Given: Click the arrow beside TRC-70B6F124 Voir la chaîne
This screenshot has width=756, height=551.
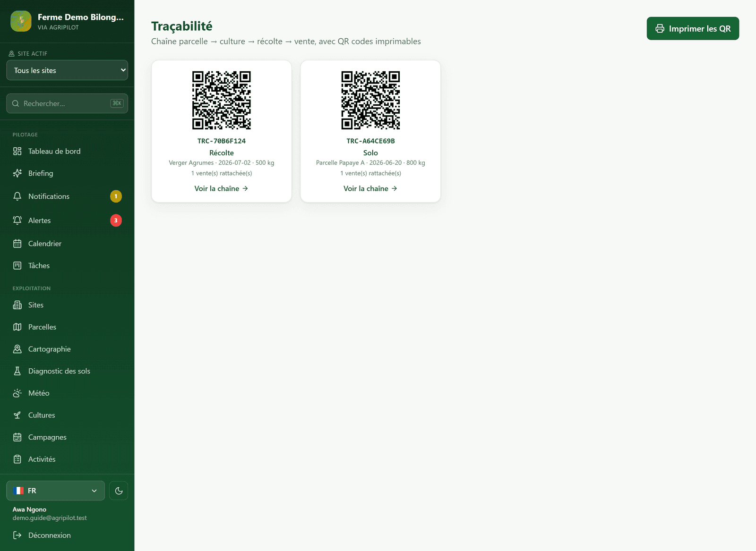Looking at the screenshot, I should point(245,188).
